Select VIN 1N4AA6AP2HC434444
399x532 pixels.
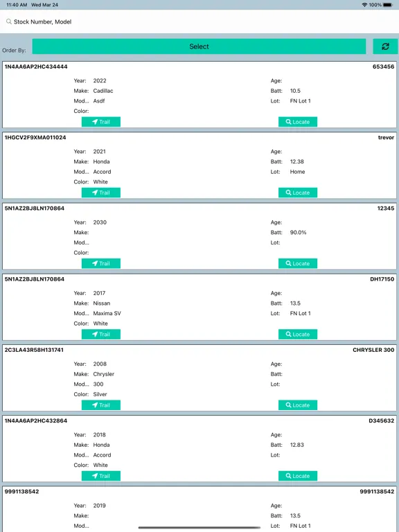click(x=36, y=66)
